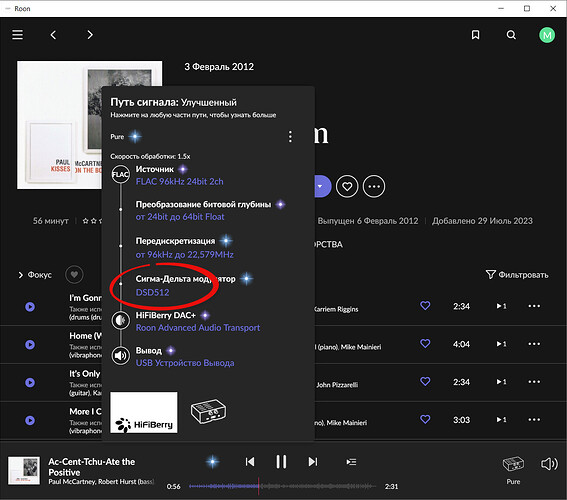Click the HiFiBerry logo thumbnail
The width and height of the screenshot is (567, 500).
point(144,413)
